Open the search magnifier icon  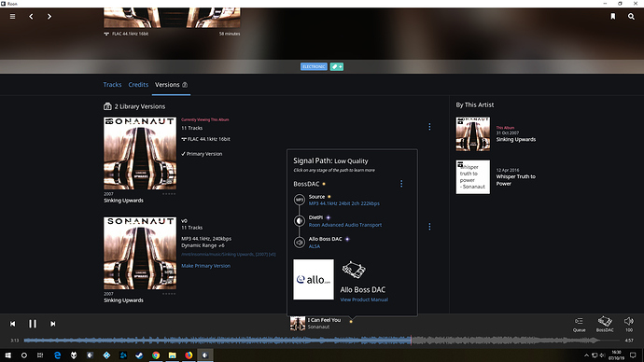tap(631, 17)
